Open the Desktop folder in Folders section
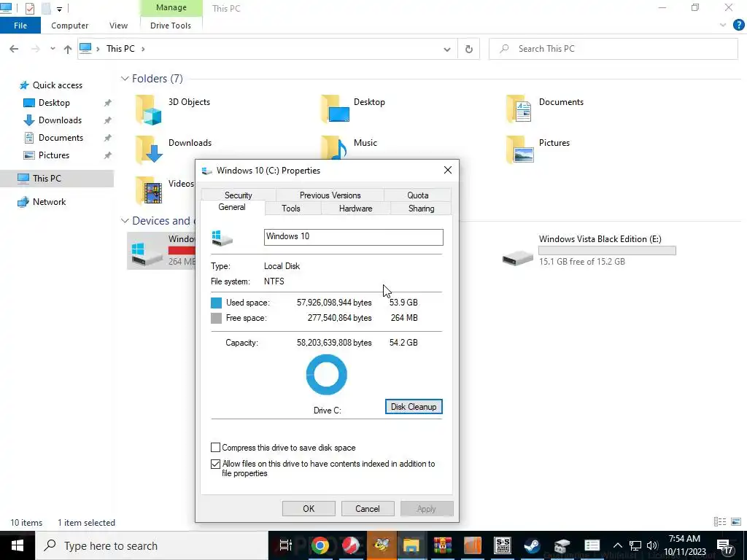 [x=336, y=108]
